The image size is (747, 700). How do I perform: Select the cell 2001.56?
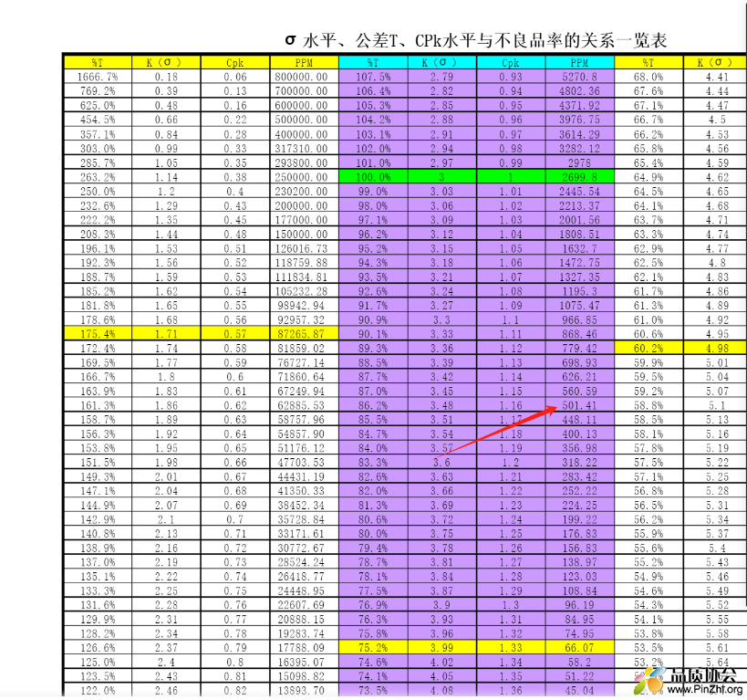click(x=580, y=220)
